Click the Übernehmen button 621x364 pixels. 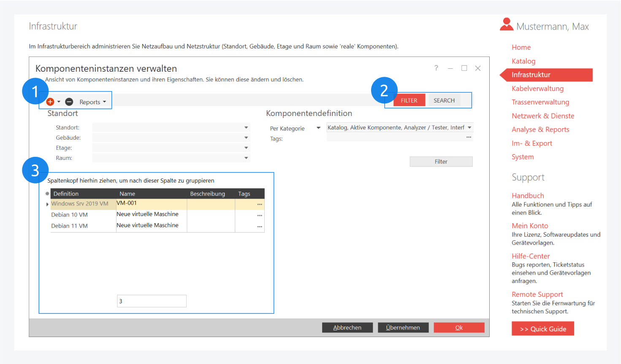[x=403, y=328]
